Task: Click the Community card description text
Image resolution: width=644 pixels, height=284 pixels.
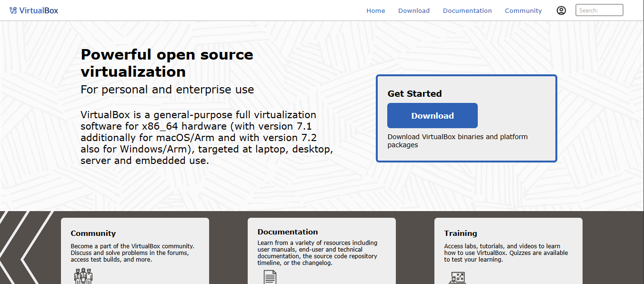Action: coord(132,253)
